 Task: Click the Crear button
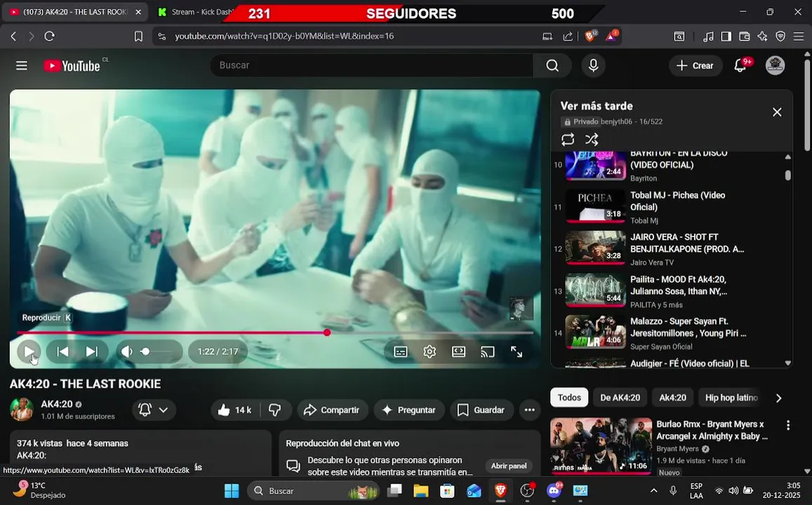(x=695, y=66)
